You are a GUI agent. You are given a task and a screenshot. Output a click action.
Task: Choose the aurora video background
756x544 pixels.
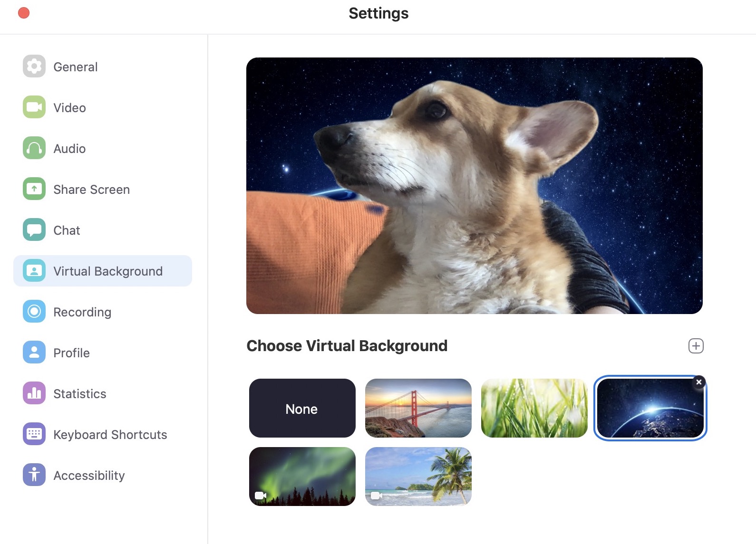(x=302, y=476)
